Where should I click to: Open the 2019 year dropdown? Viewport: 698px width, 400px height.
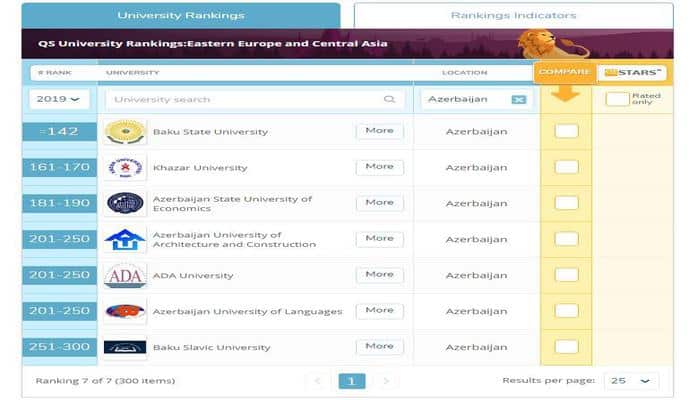tap(60, 99)
